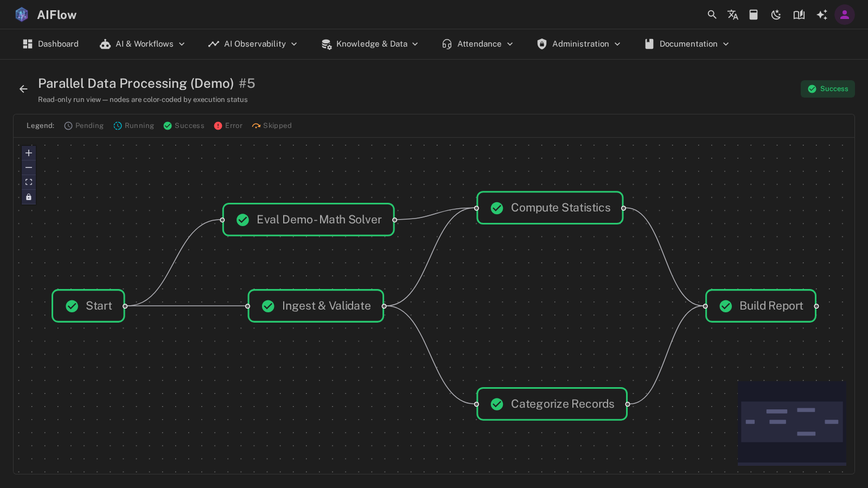This screenshot has width=868, height=488.
Task: Select the Categorize Records node
Action: 552,404
